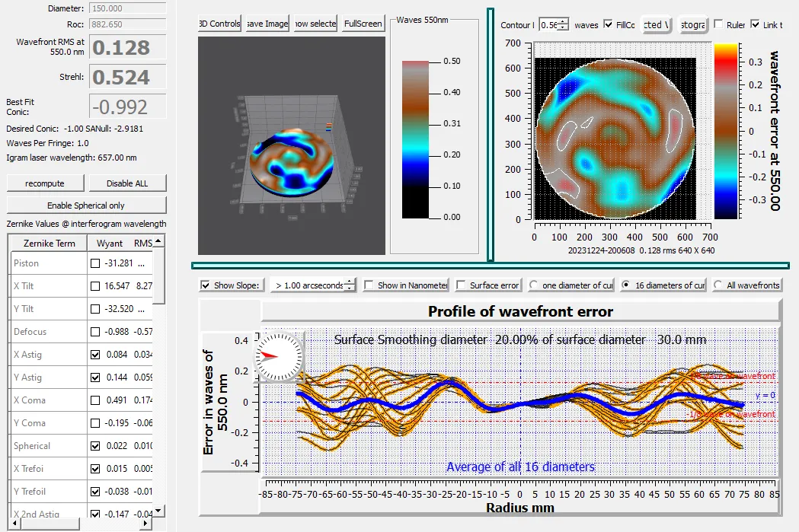Click the Zernike table scroll-up arrow
The width and height of the screenshot is (799, 532).
[x=158, y=242]
